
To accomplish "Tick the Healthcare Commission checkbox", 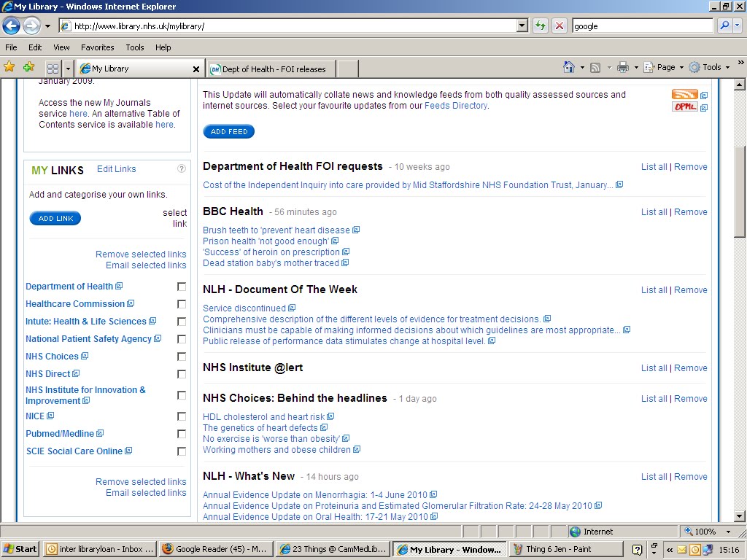I will [x=182, y=304].
